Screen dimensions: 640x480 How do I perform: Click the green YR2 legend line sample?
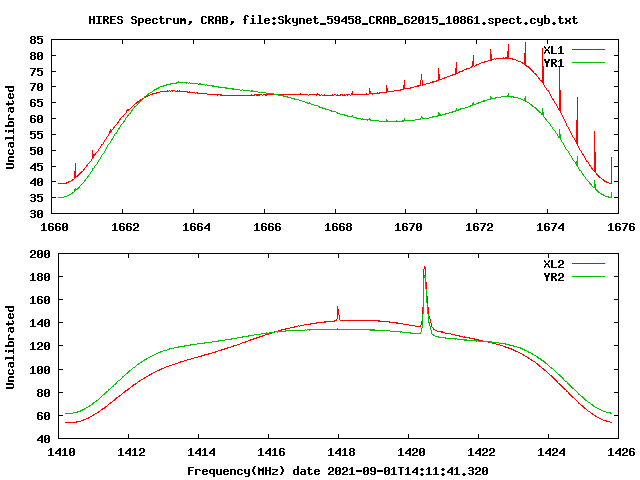[x=588, y=277]
